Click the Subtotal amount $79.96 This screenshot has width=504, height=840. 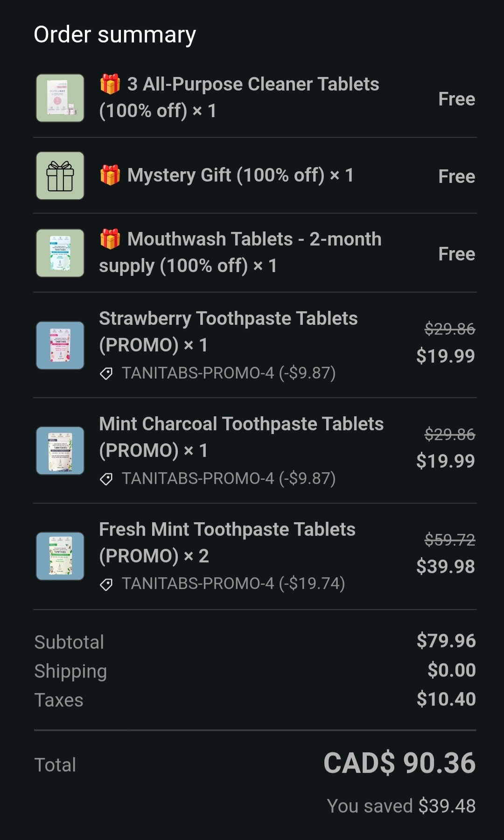coord(446,641)
